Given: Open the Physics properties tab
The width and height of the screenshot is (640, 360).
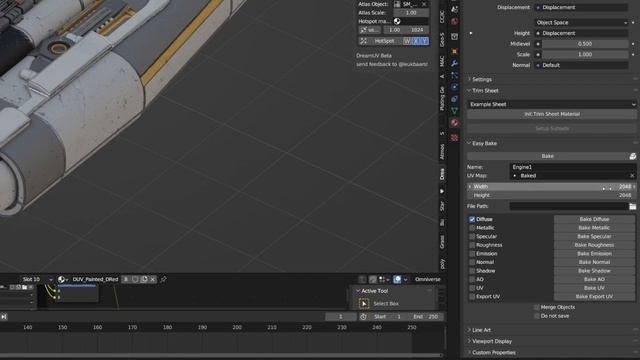Looking at the screenshot, I should tap(454, 87).
